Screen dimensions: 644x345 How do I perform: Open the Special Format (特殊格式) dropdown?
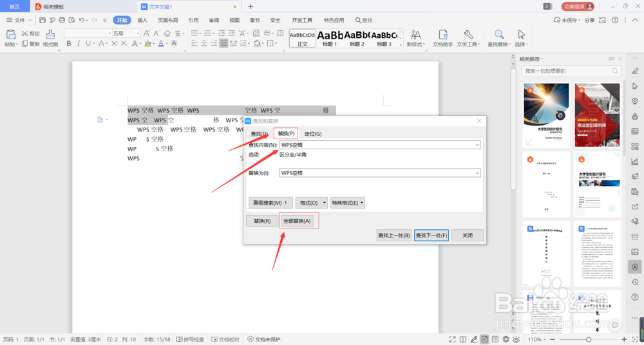(348, 203)
